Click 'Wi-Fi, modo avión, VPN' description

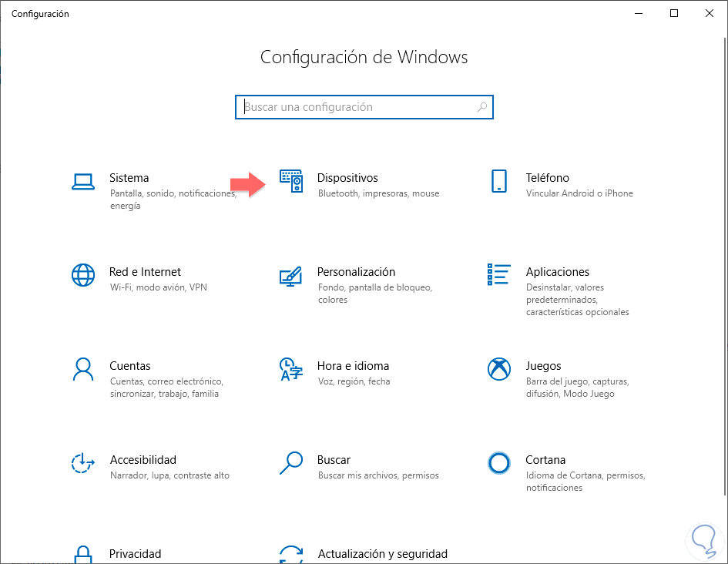coord(159,287)
